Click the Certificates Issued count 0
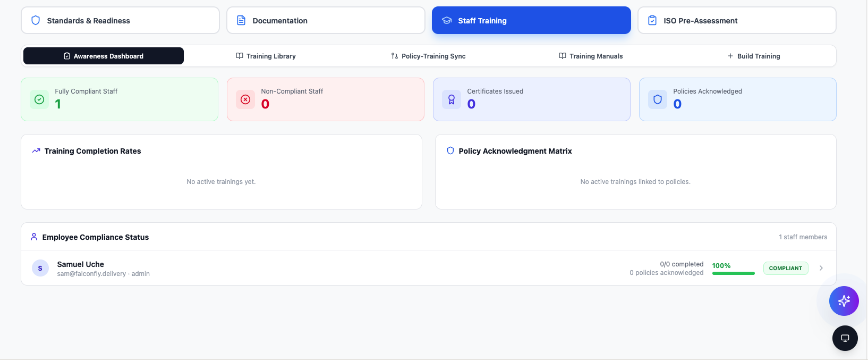This screenshot has width=868, height=360. coord(471,104)
